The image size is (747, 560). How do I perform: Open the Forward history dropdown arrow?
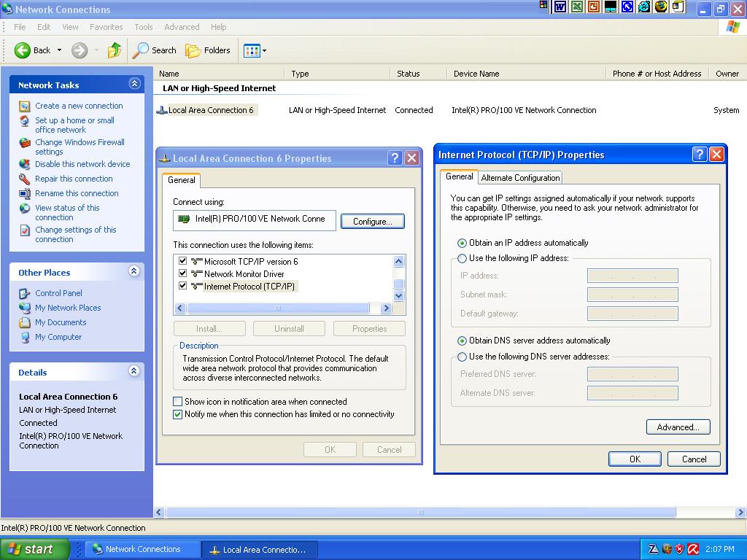[96, 50]
